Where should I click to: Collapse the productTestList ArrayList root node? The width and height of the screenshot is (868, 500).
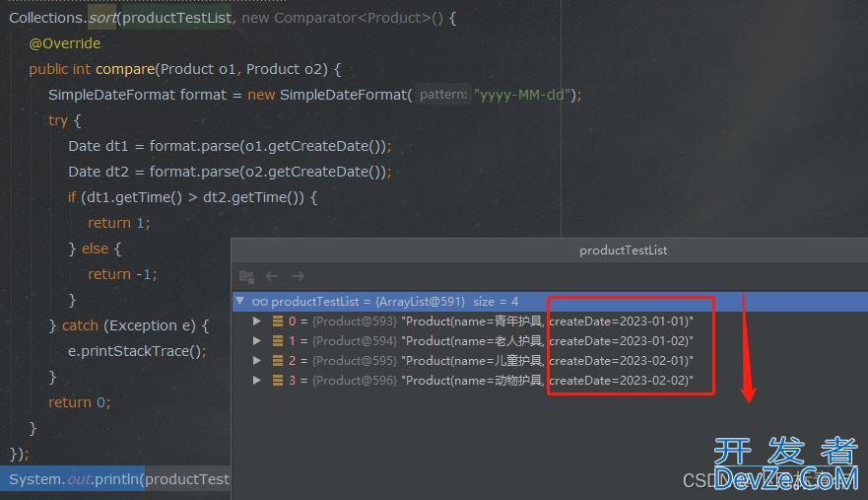coord(239,301)
